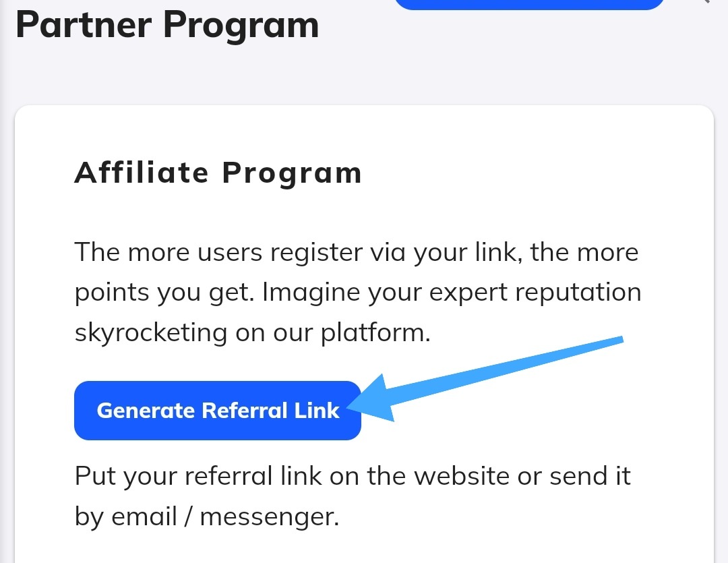Click the thin tail end of the blue arrow
This screenshot has width=728, height=563.
coord(619,339)
